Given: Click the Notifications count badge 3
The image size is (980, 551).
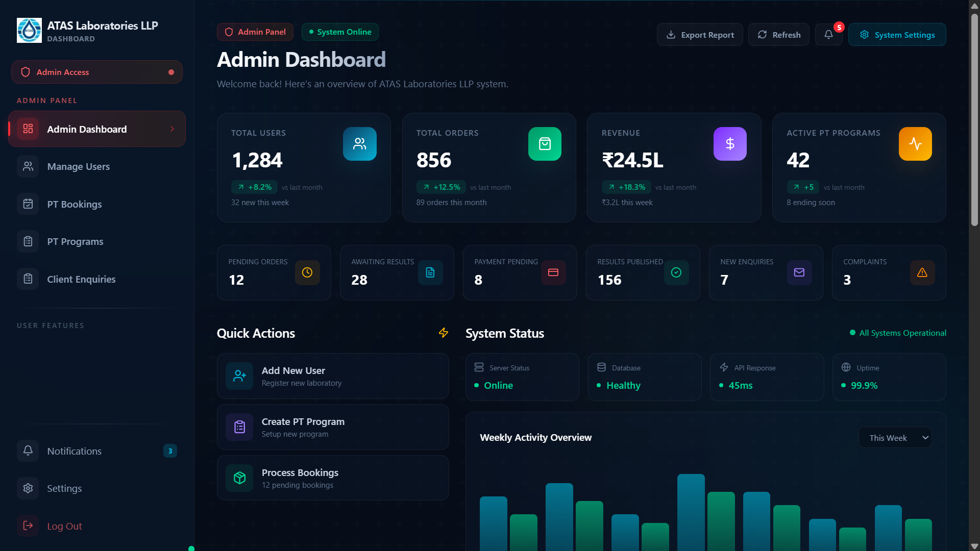Looking at the screenshot, I should point(170,451).
